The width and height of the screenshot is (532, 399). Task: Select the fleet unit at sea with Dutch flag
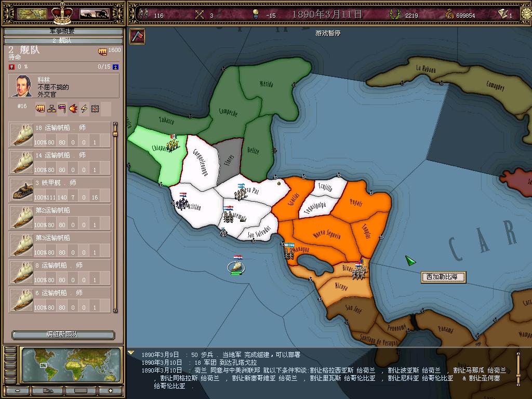click(x=237, y=267)
